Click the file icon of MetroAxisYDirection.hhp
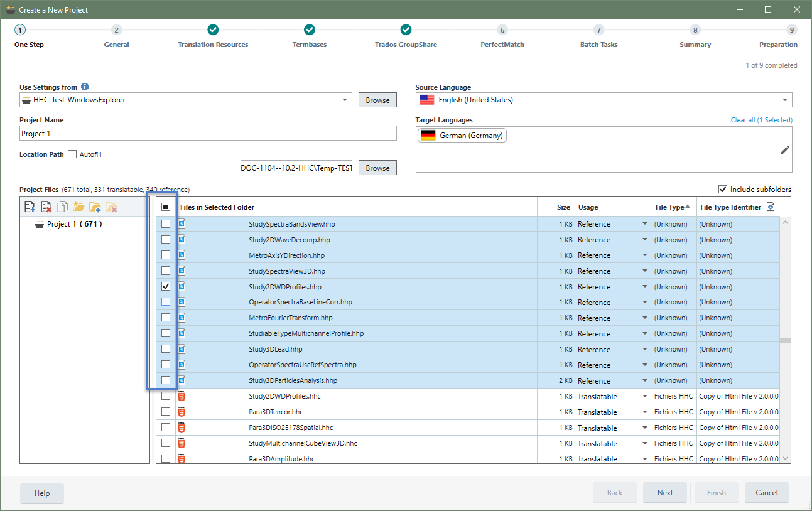The height and width of the screenshot is (511, 812). (x=181, y=255)
